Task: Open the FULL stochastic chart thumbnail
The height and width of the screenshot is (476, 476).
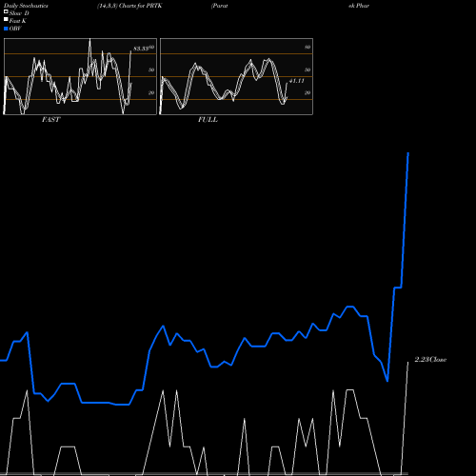Action: click(236, 76)
